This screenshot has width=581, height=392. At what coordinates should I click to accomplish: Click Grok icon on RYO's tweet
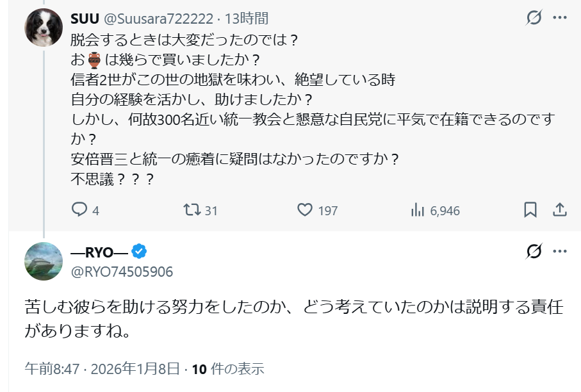coord(534,252)
